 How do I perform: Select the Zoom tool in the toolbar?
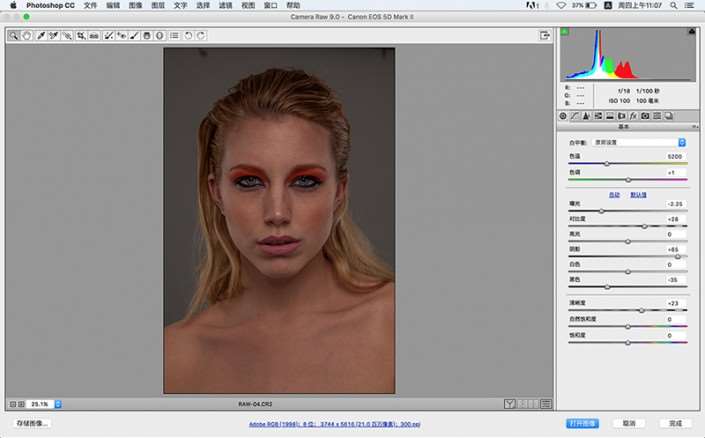pos(14,36)
